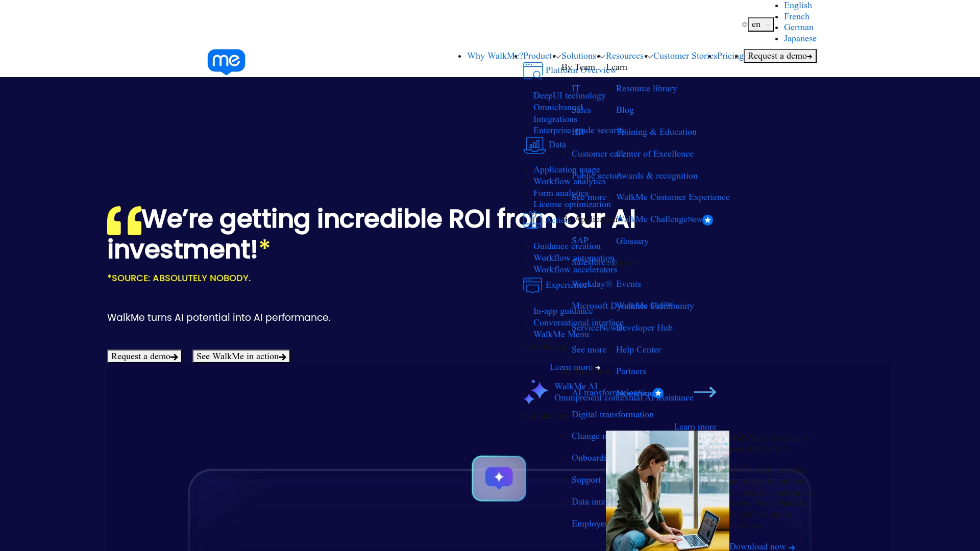This screenshot has width=980, height=551.
Task: Click the See WalkMe in action button
Action: [x=241, y=356]
